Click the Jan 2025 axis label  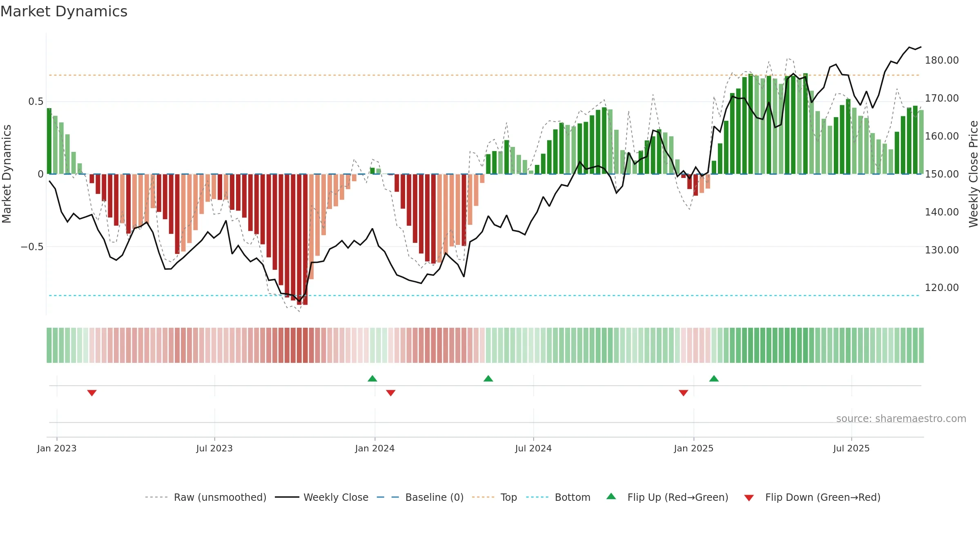click(694, 448)
